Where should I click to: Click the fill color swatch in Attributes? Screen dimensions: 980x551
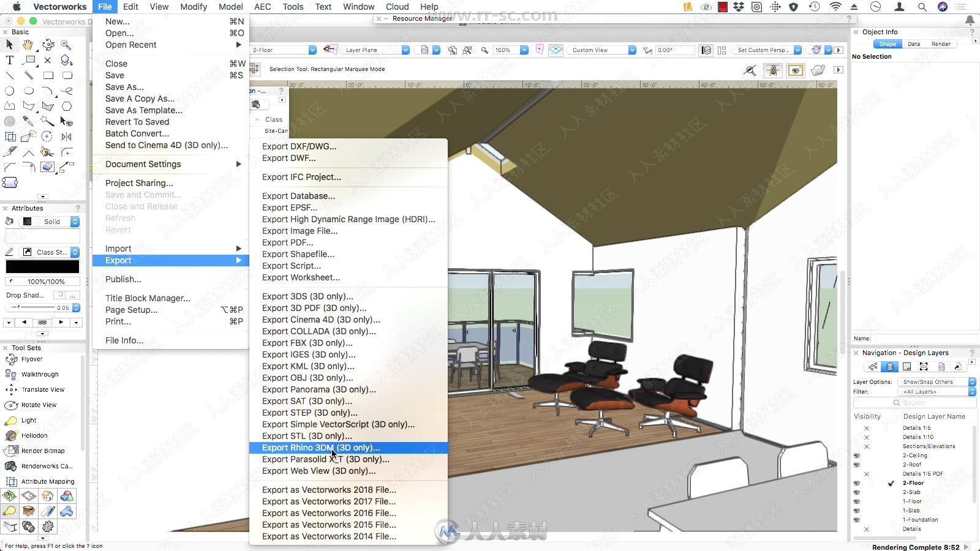[x=42, y=236]
